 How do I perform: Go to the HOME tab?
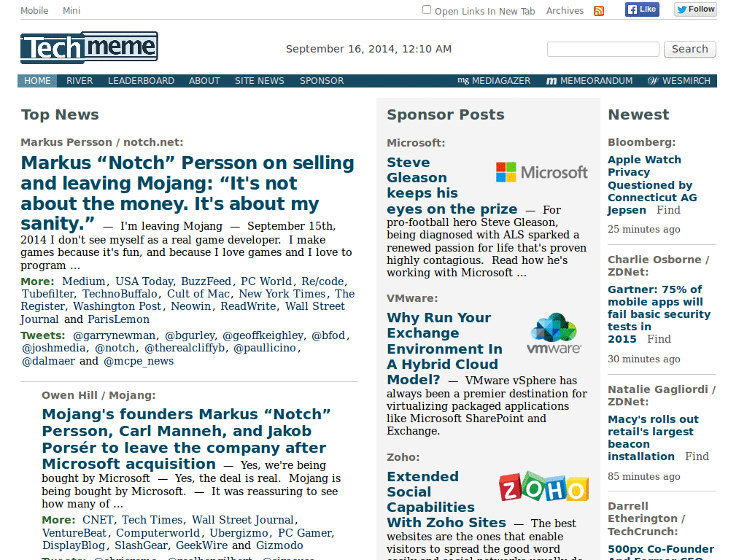click(x=37, y=80)
